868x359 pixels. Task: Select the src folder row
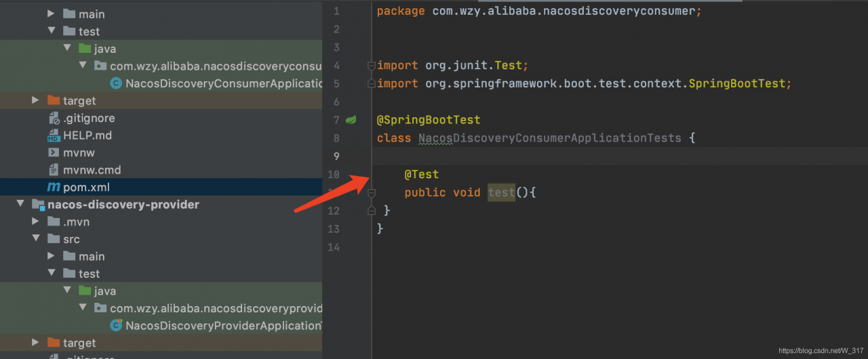click(161, 239)
